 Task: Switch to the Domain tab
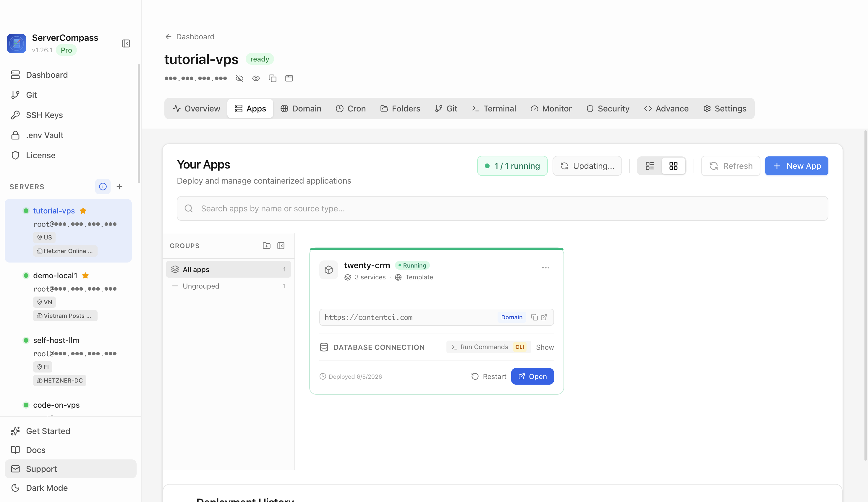click(301, 109)
